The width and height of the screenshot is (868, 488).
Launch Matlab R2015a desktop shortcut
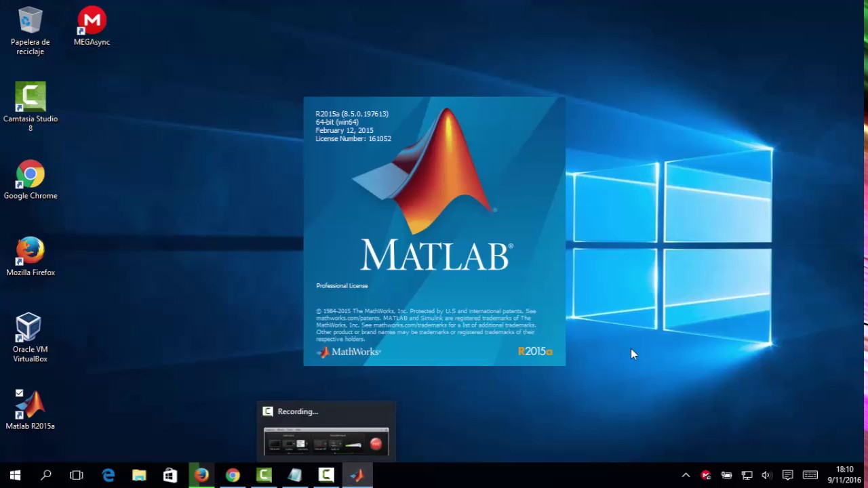pos(30,403)
